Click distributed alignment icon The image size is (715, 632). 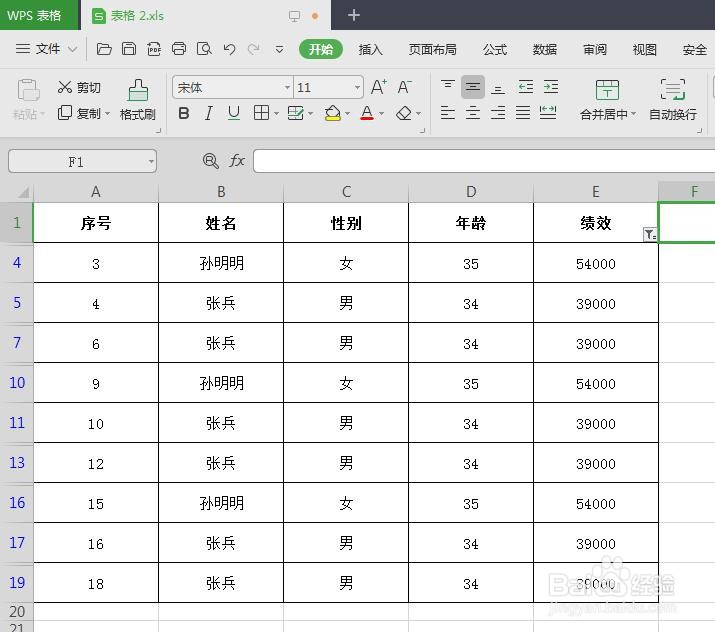[548, 112]
